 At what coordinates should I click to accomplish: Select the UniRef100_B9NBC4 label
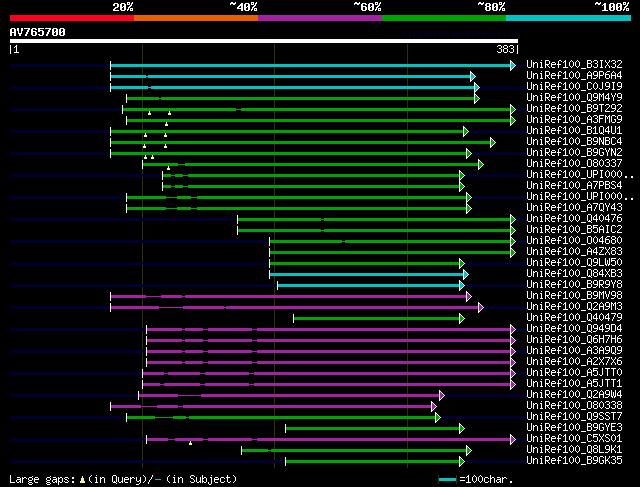click(x=574, y=142)
